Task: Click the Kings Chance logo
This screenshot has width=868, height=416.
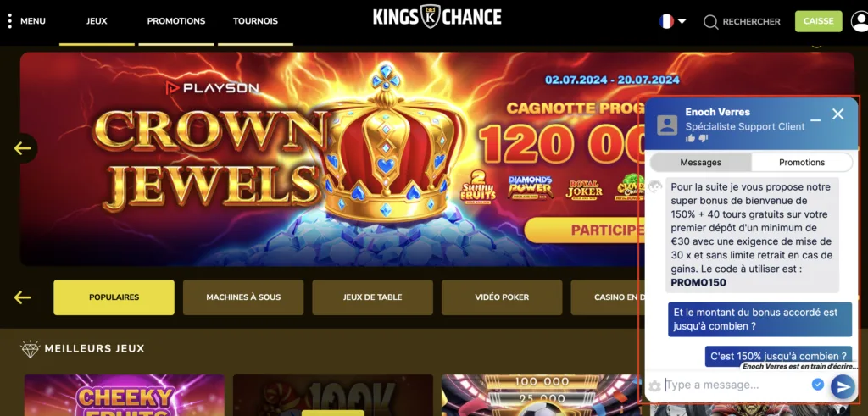Action: (437, 17)
